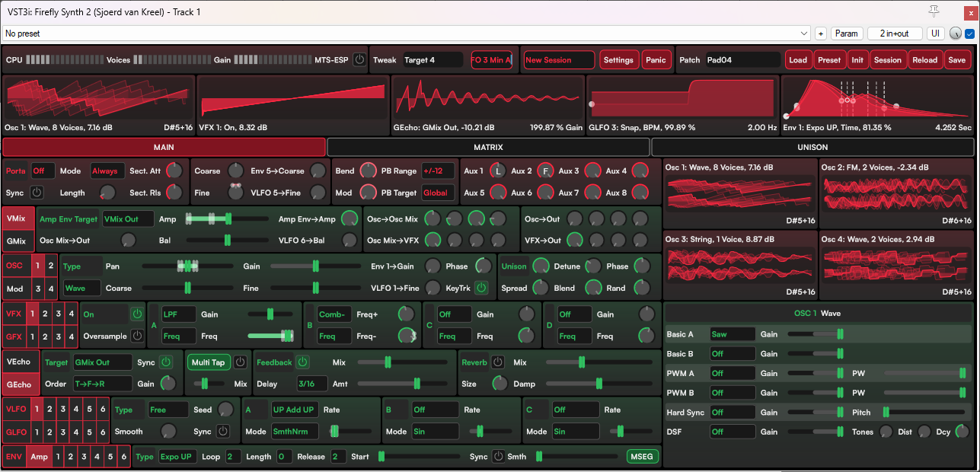Click the host toolbar round knob
This screenshot has height=472, width=980.
tap(956, 33)
